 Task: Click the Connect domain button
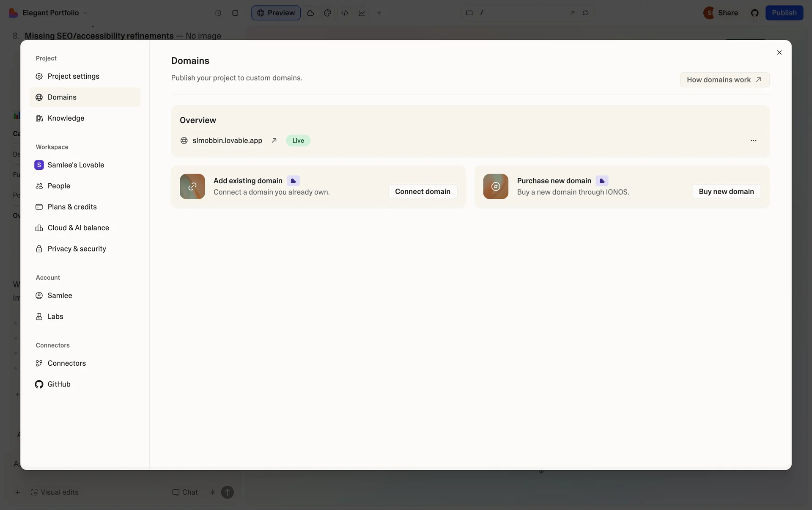(x=422, y=192)
